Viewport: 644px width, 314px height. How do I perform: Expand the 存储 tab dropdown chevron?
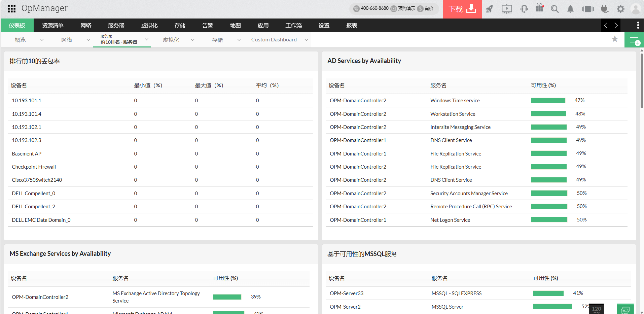tap(239, 40)
